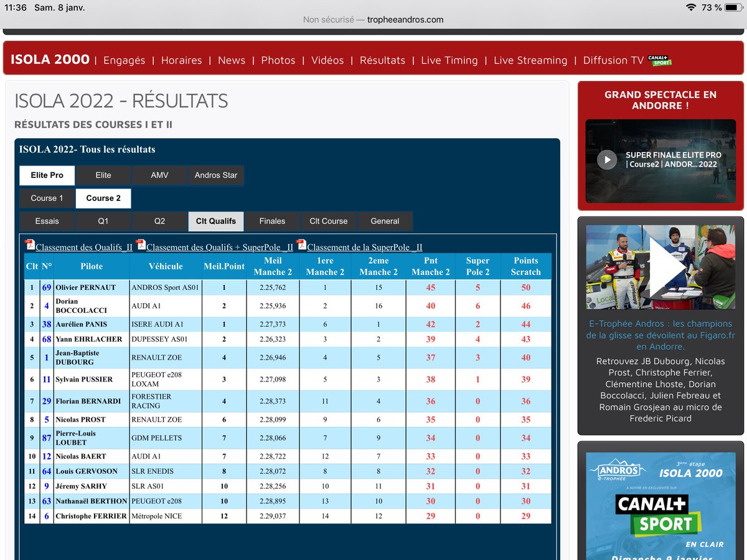
Task: Click the Véhicule column header
Action: pyautogui.click(x=166, y=266)
